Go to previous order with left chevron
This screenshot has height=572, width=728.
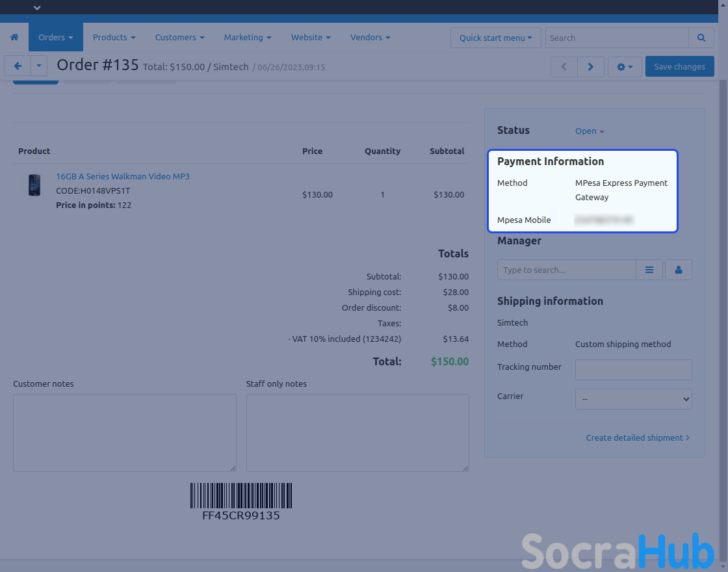point(564,66)
